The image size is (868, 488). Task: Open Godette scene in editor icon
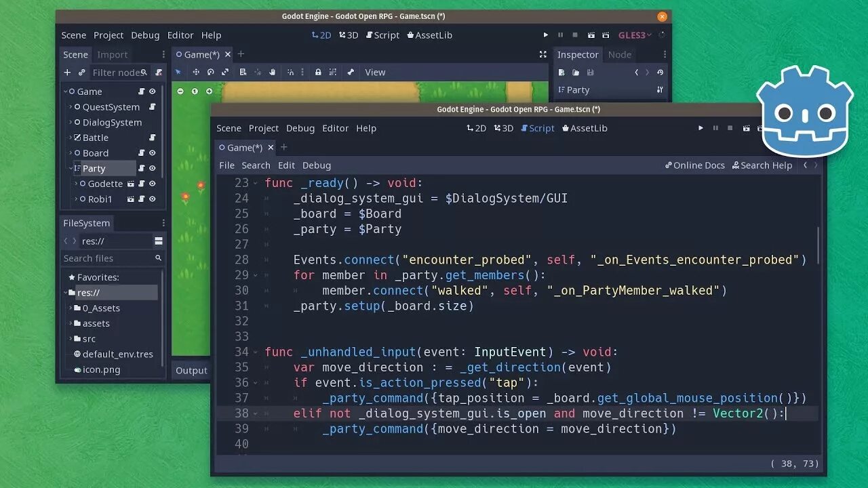pos(131,184)
